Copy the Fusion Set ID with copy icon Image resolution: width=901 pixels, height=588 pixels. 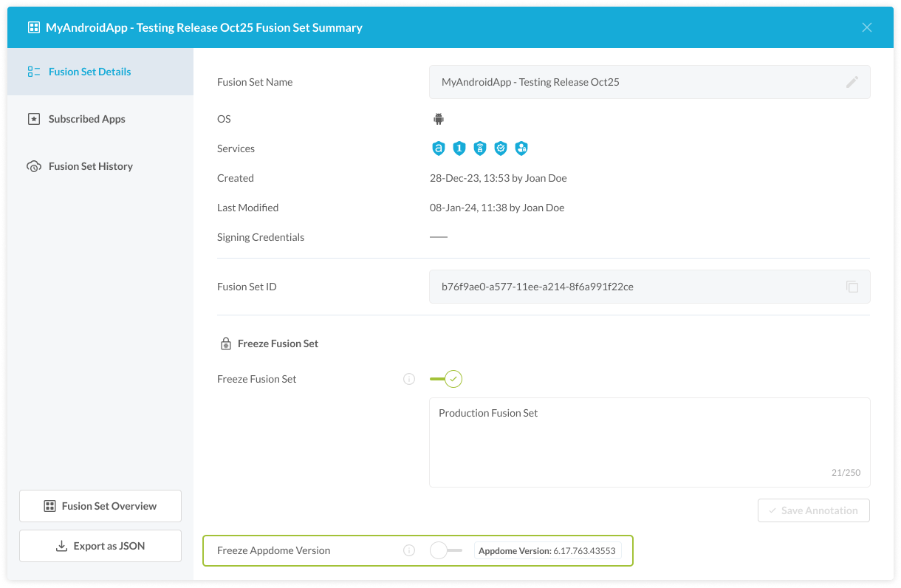pos(852,287)
